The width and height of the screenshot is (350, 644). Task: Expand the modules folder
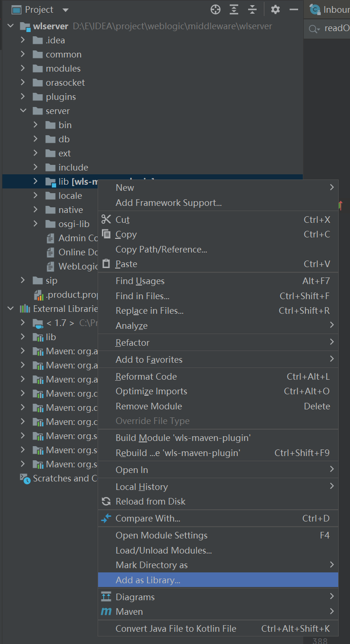tap(23, 68)
